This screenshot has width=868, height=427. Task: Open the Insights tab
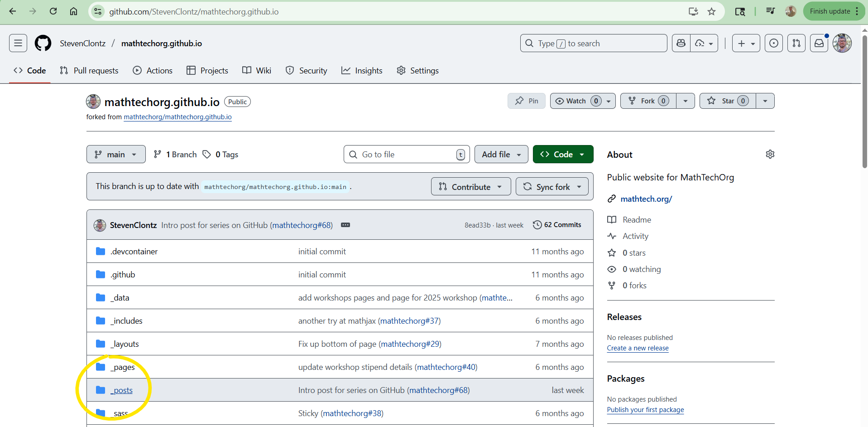point(362,71)
